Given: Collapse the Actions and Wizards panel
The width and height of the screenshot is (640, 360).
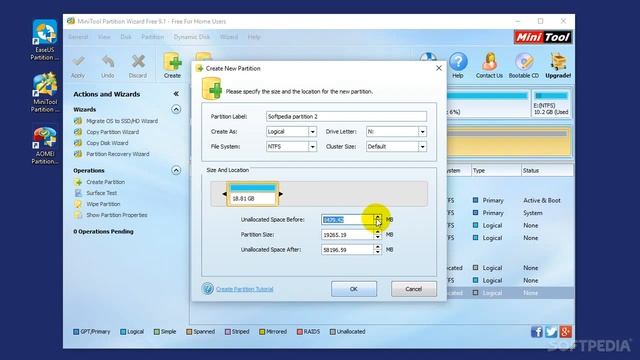Looking at the screenshot, I should pyautogui.click(x=176, y=94).
